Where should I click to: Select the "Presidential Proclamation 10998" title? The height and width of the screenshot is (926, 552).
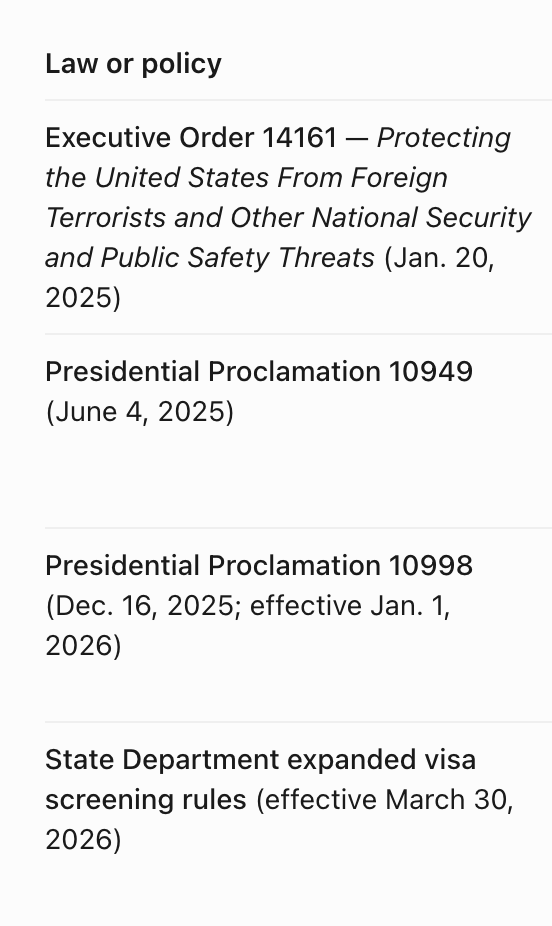[x=259, y=566]
